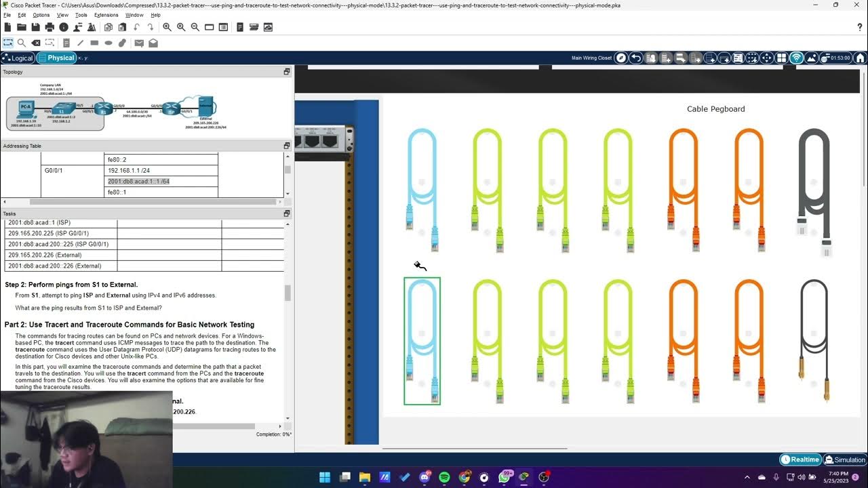This screenshot has height=488, width=868.
Task: Switch to Realtime mode
Action: (800, 460)
